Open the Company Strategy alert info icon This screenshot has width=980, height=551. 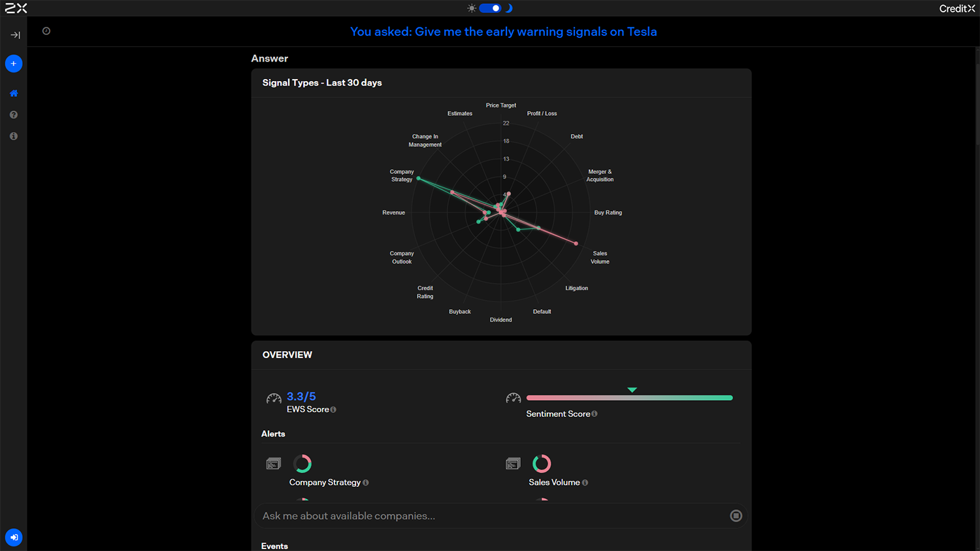(x=366, y=482)
